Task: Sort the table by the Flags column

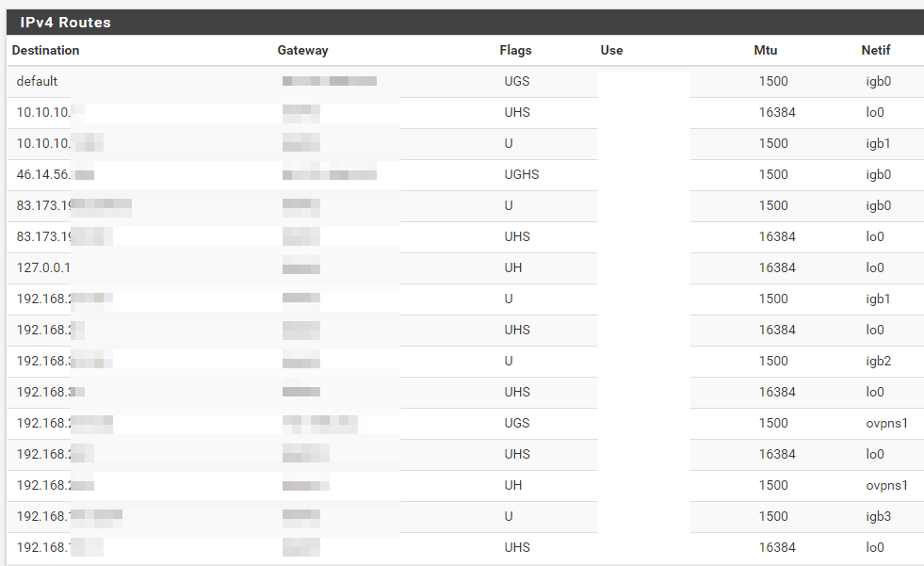Action: tap(514, 50)
